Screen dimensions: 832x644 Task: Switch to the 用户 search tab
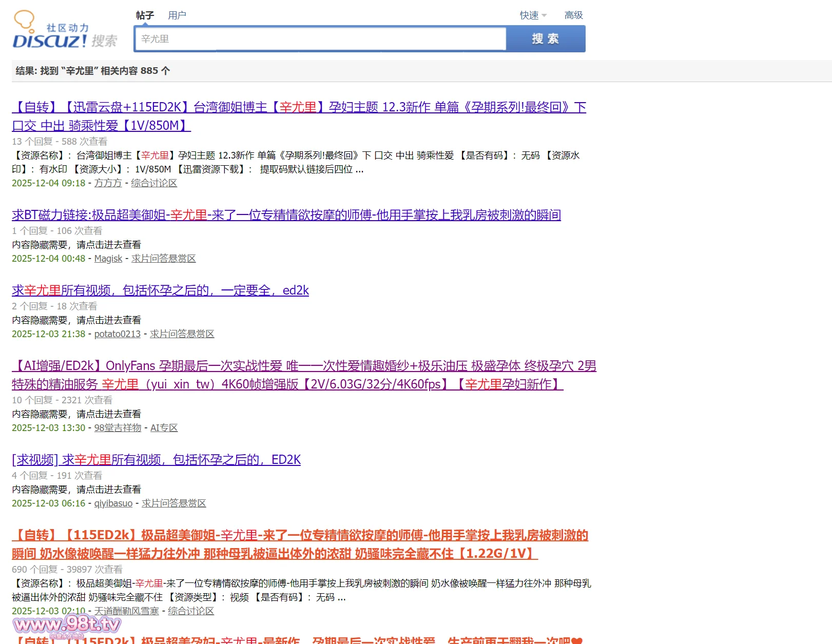tap(177, 15)
